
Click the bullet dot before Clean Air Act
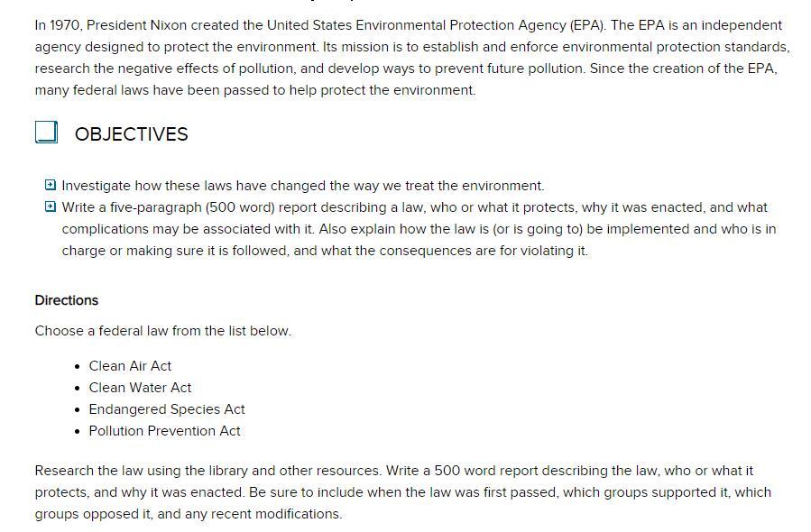(78, 366)
